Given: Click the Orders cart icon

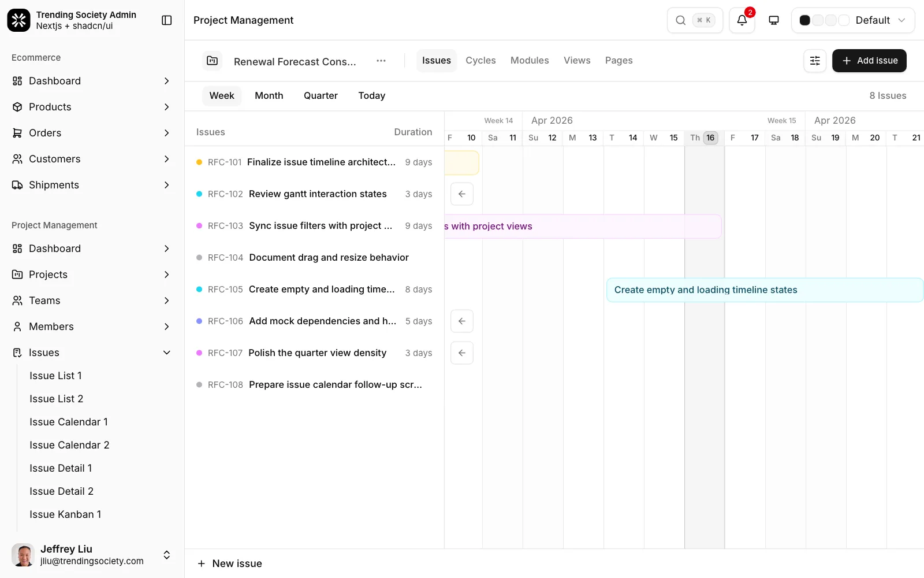Looking at the screenshot, I should click(x=17, y=133).
